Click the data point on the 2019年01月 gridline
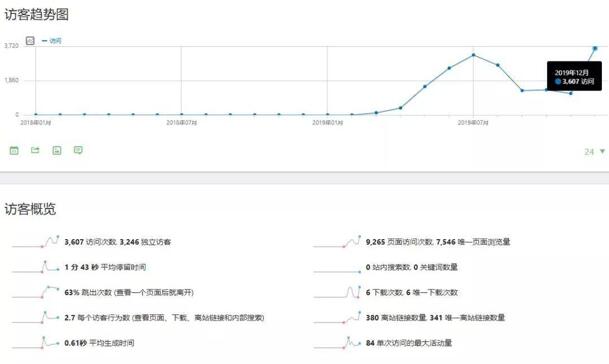Image resolution: width=609 pixels, height=364 pixels. tap(327, 115)
